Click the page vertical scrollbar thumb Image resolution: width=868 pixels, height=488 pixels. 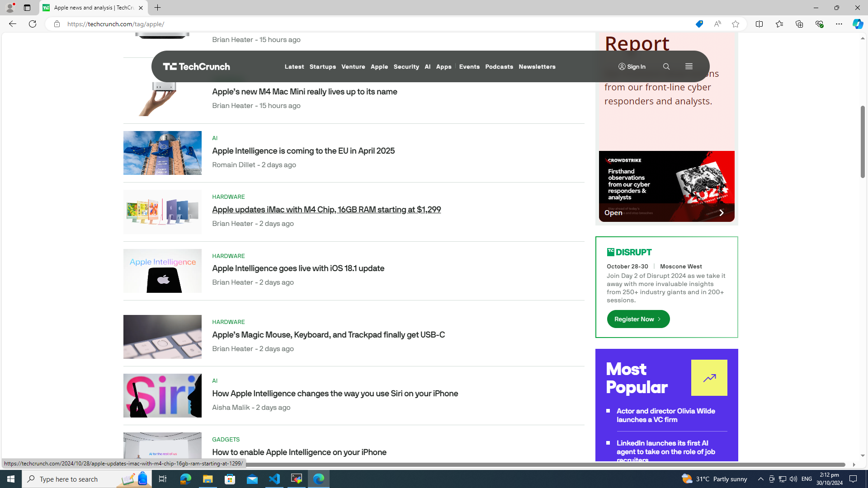(x=862, y=141)
